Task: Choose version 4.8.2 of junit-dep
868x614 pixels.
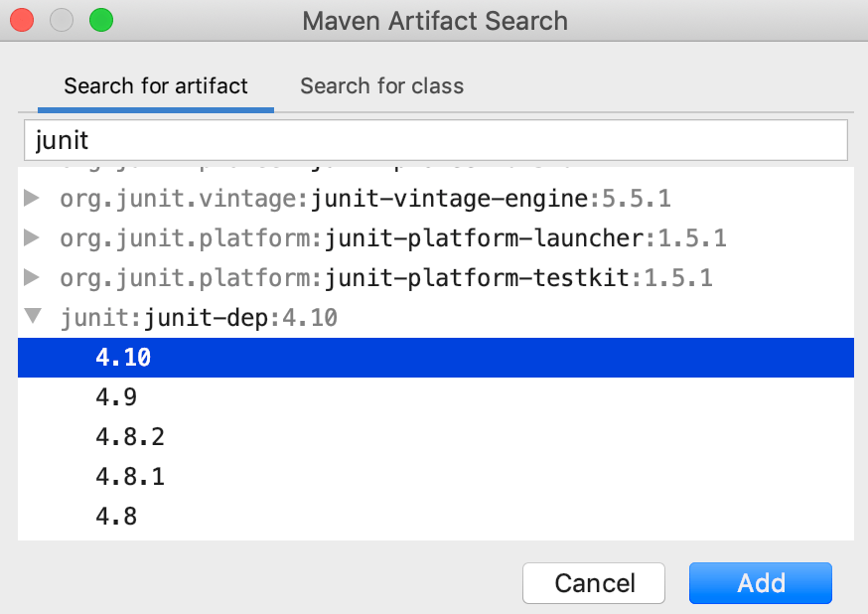Action: 436,437
